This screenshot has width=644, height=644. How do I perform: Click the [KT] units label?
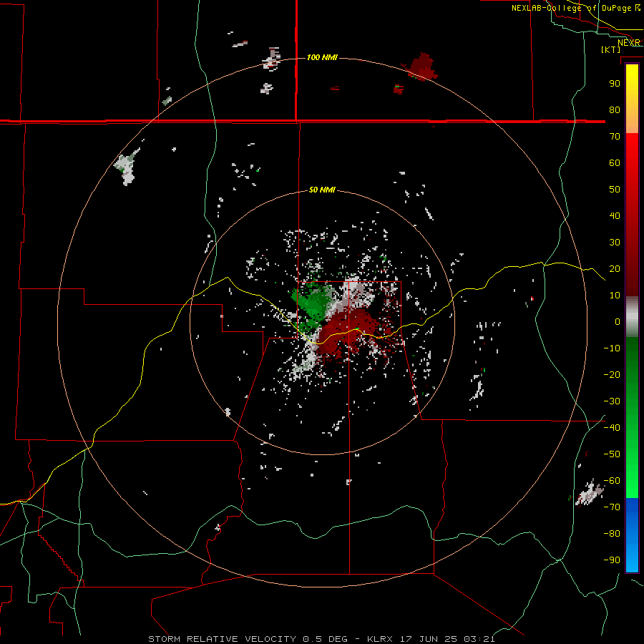pos(611,49)
